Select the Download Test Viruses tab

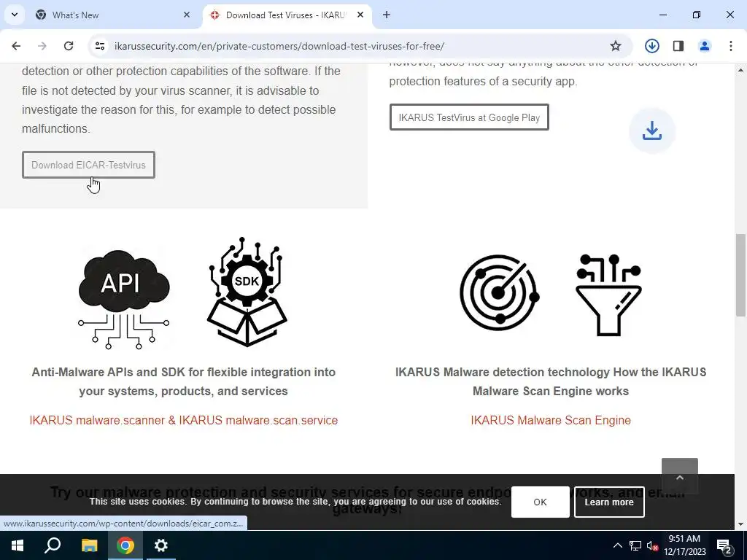(x=286, y=15)
